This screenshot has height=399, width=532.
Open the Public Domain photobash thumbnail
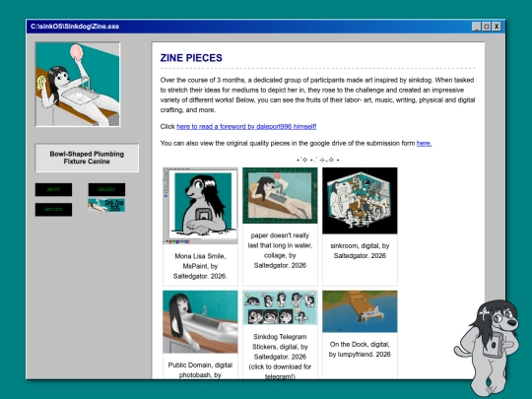tap(200, 321)
